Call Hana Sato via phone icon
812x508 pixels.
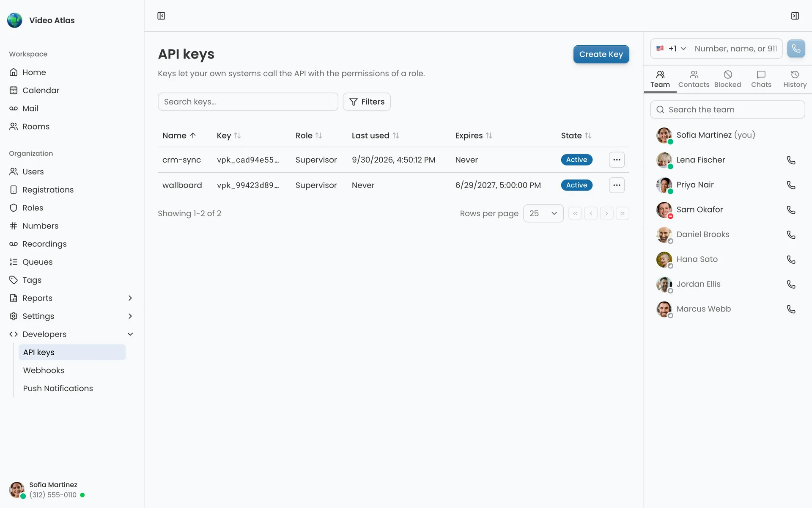791,260
